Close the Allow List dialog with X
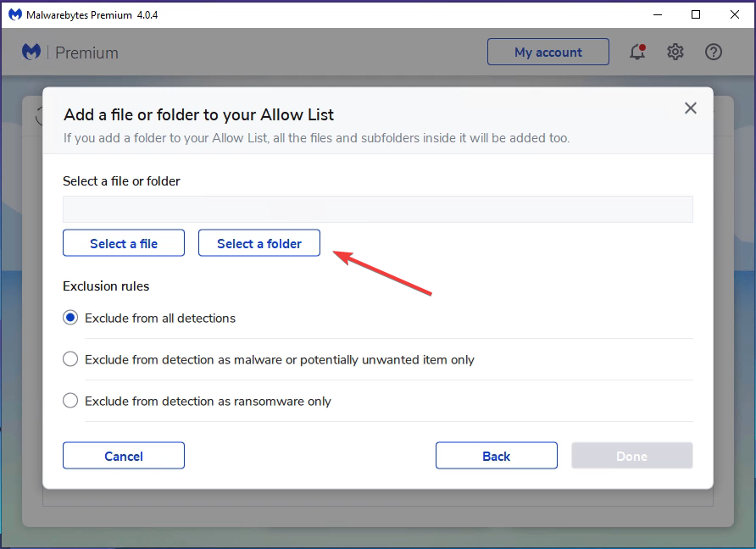The image size is (756, 549). point(691,108)
